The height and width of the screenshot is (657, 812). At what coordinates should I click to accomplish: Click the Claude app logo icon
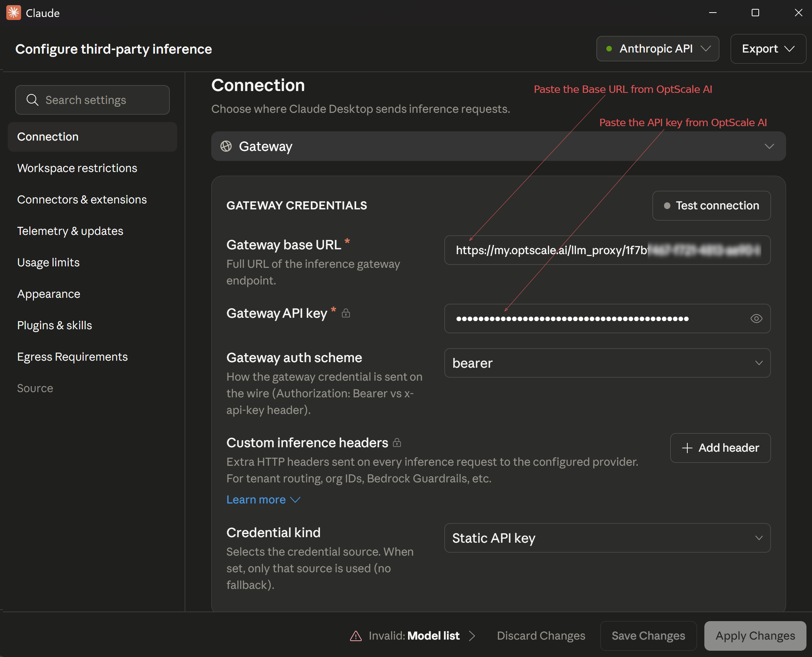[14, 13]
